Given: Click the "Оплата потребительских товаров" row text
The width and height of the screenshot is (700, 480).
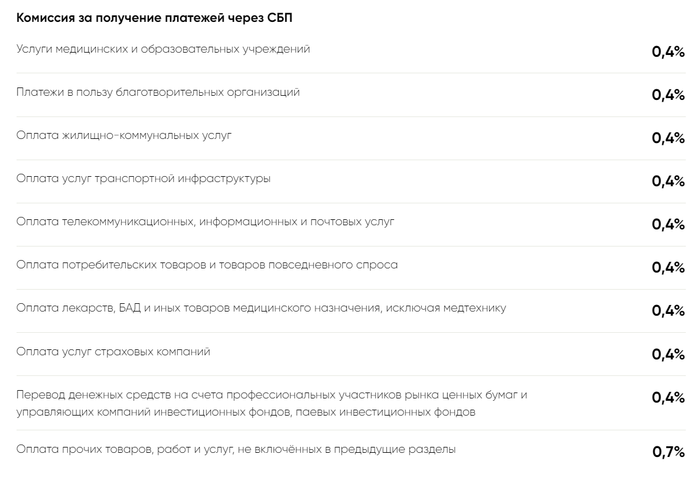Looking at the screenshot, I should click(207, 264).
